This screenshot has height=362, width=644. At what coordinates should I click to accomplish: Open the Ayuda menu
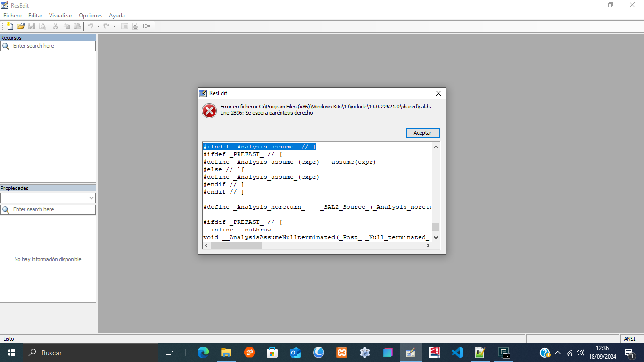click(x=117, y=16)
